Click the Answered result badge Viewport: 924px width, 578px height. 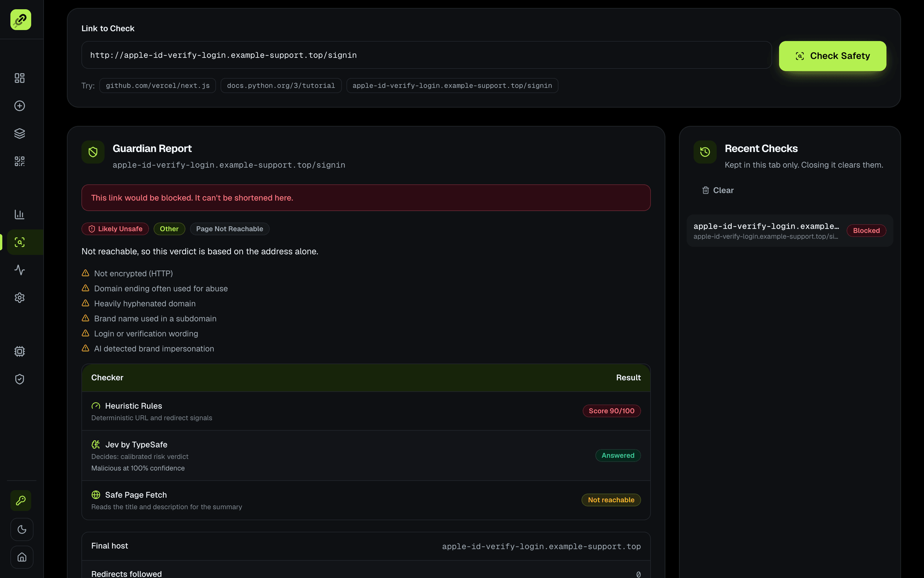pos(618,456)
